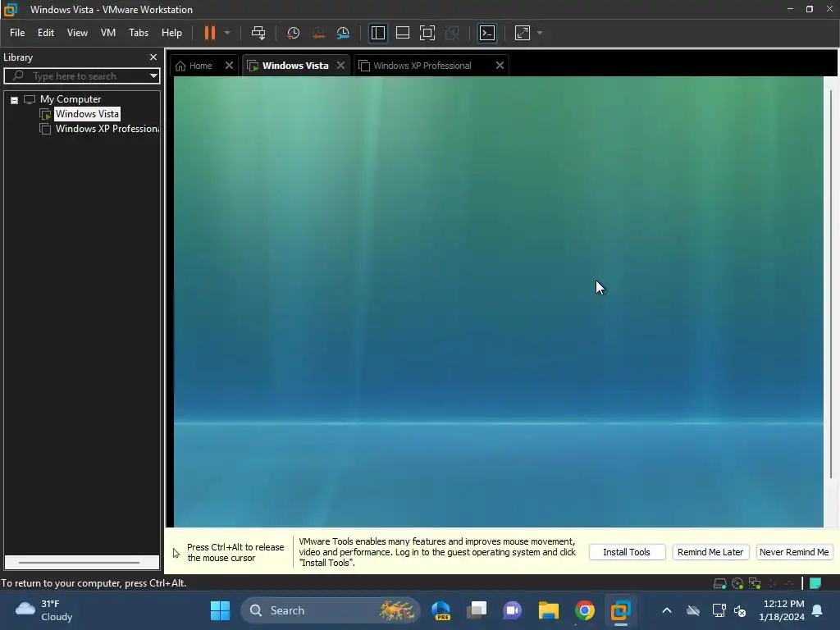The height and width of the screenshot is (630, 840).
Task: Open the VM menu
Action: (108, 33)
